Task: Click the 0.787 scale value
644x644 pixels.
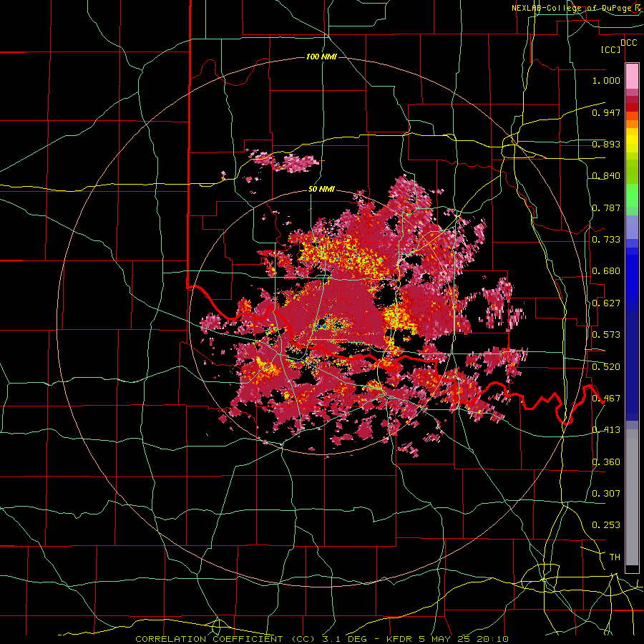Action: (606, 208)
